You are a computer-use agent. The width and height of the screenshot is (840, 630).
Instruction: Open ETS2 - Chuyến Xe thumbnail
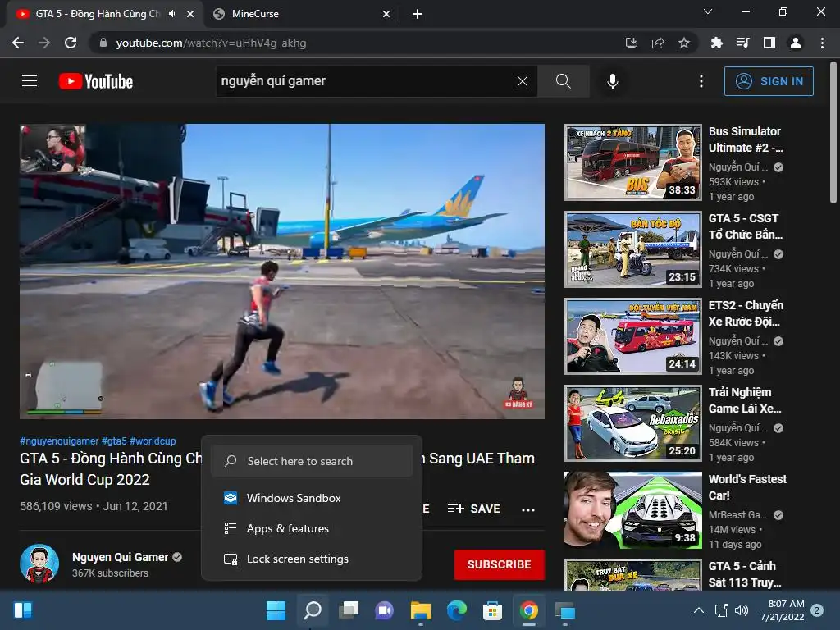632,336
